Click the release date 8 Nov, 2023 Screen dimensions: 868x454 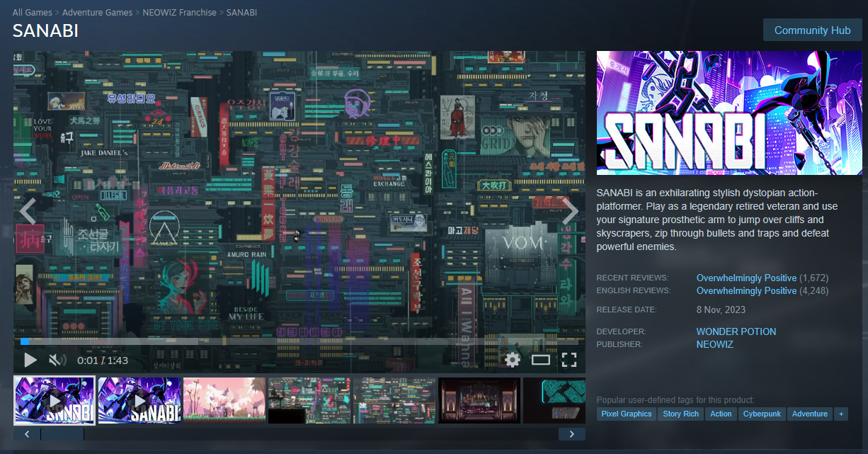pyautogui.click(x=721, y=310)
